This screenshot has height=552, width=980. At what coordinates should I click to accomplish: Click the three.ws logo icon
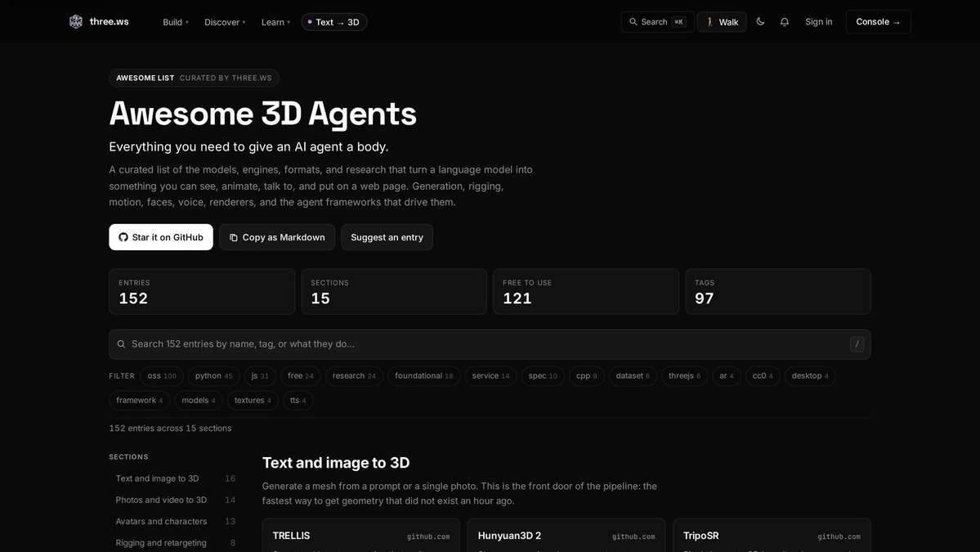tap(76, 22)
